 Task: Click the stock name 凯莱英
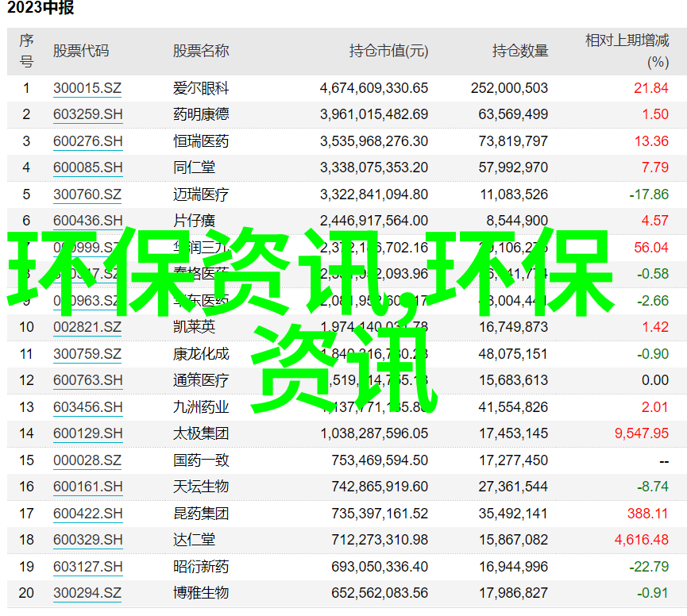click(x=194, y=327)
